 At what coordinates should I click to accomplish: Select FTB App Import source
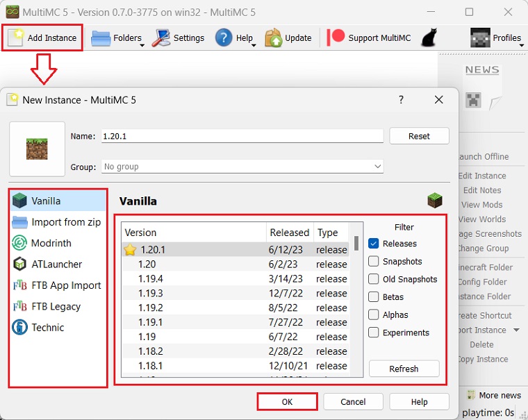click(x=58, y=285)
